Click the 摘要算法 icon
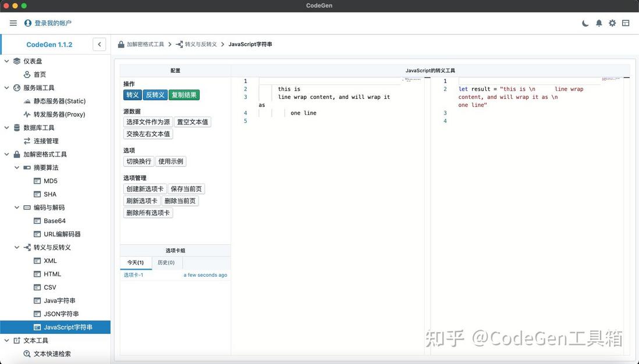The width and height of the screenshot is (639, 364). pos(27,167)
